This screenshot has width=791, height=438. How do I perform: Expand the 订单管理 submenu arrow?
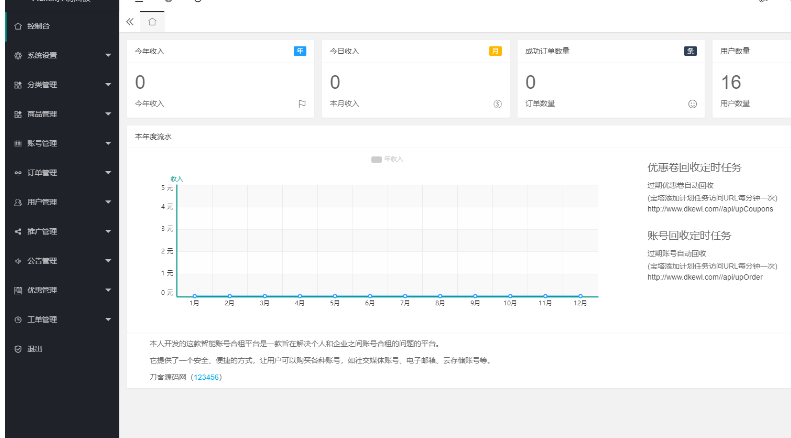pyautogui.click(x=107, y=173)
